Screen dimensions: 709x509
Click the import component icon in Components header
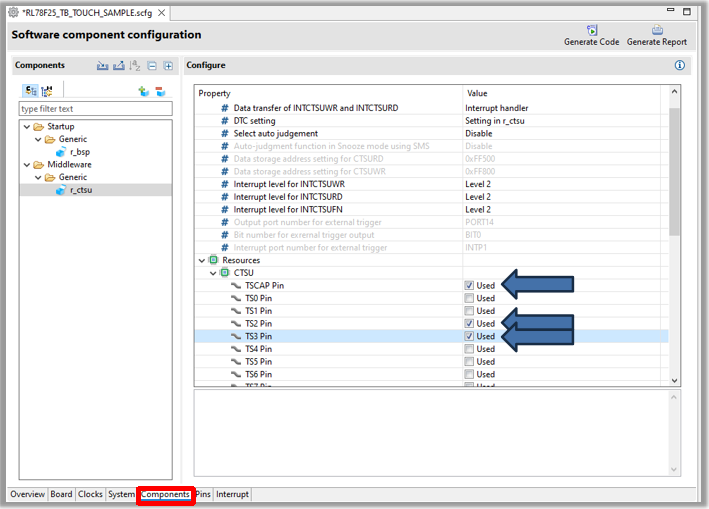103,66
